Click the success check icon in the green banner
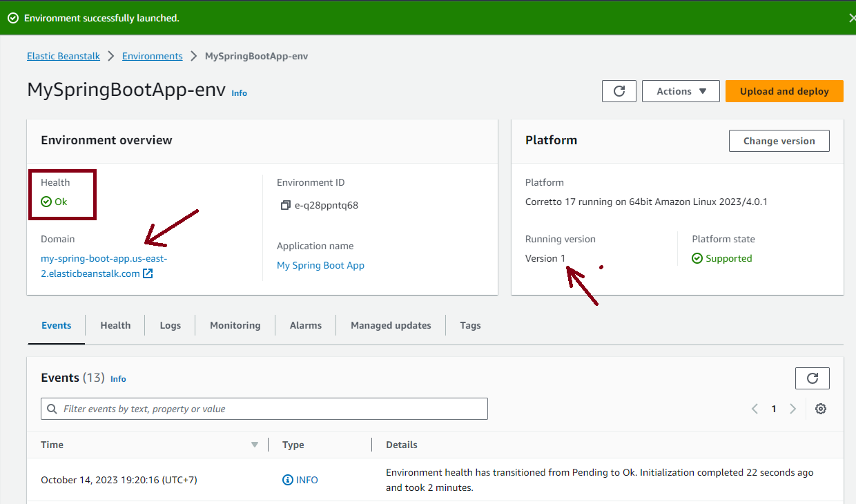The height and width of the screenshot is (504, 856). click(x=13, y=18)
